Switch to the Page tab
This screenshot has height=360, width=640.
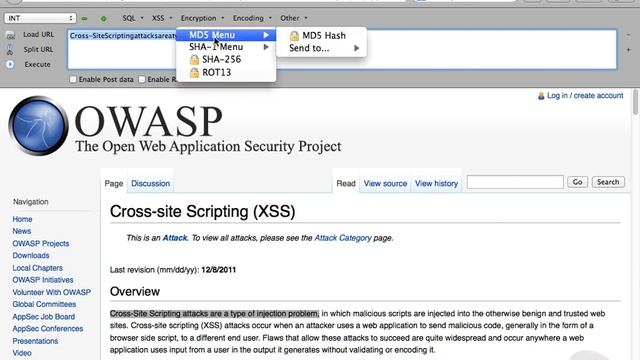coord(114,184)
